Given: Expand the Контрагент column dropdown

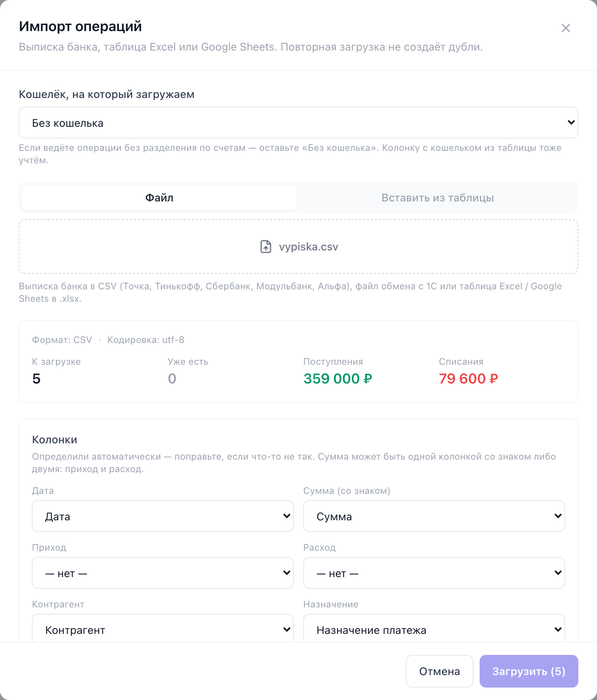Looking at the screenshot, I should click(163, 628).
